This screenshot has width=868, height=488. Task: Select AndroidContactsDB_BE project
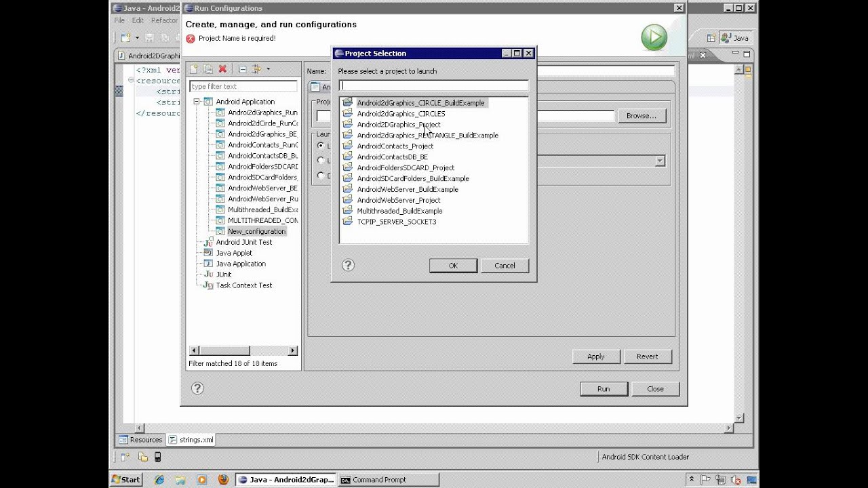pyautogui.click(x=392, y=157)
